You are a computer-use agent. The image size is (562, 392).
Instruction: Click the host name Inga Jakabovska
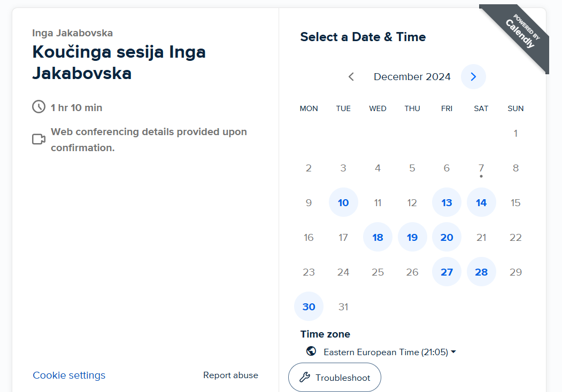tap(72, 33)
